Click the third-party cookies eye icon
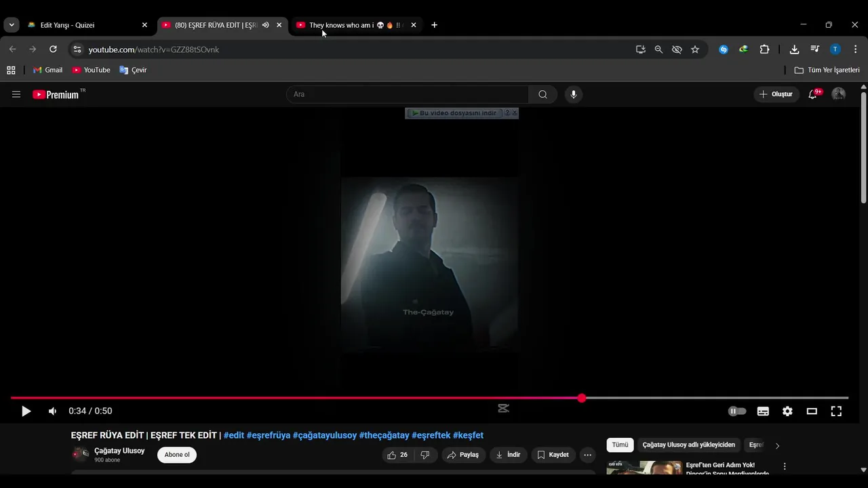This screenshot has width=868, height=488. (677, 49)
